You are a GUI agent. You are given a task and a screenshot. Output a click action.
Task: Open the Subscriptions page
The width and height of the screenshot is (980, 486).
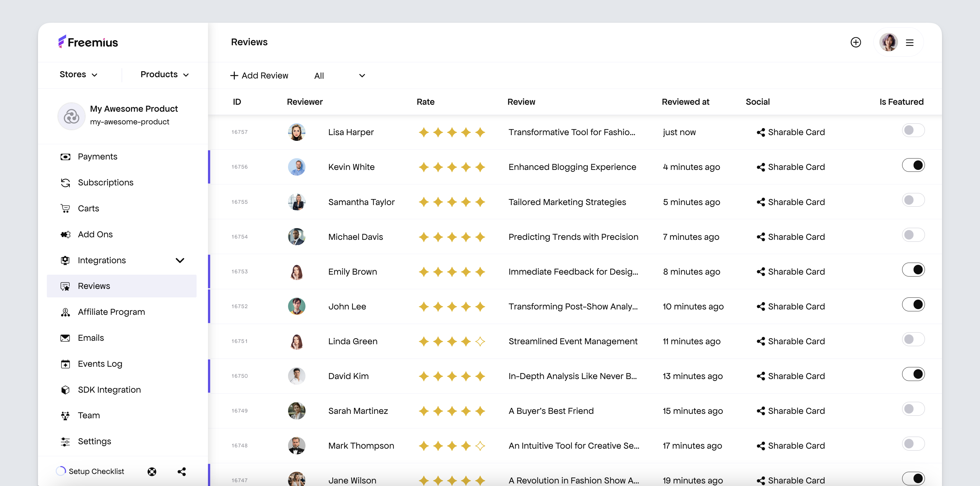105,183
